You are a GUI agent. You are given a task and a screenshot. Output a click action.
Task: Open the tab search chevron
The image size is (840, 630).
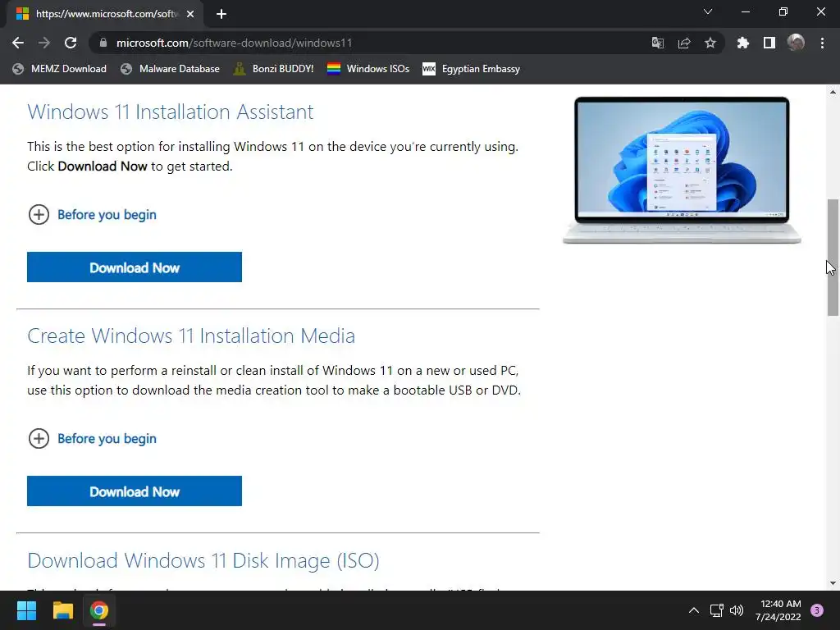(x=708, y=11)
